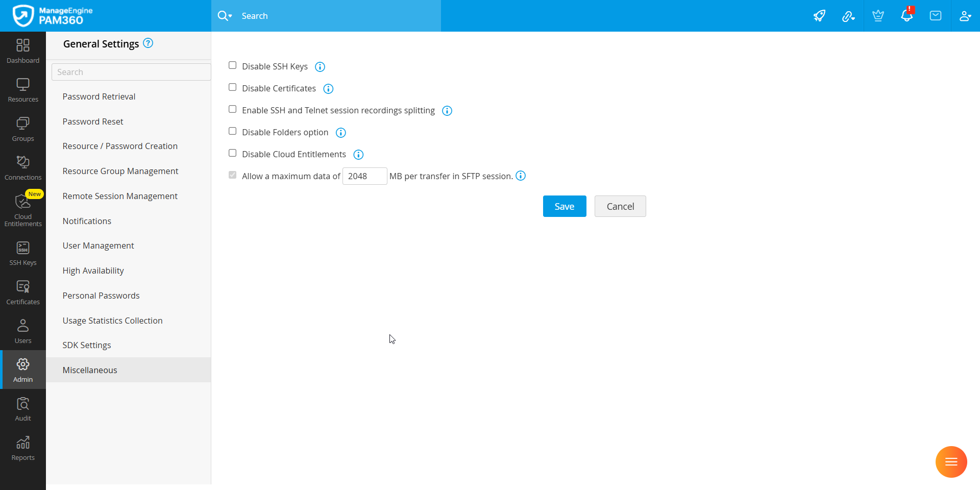980x490 pixels.
Task: Tick the Disable Cloud Entitlements checkbox
Action: 233,153
